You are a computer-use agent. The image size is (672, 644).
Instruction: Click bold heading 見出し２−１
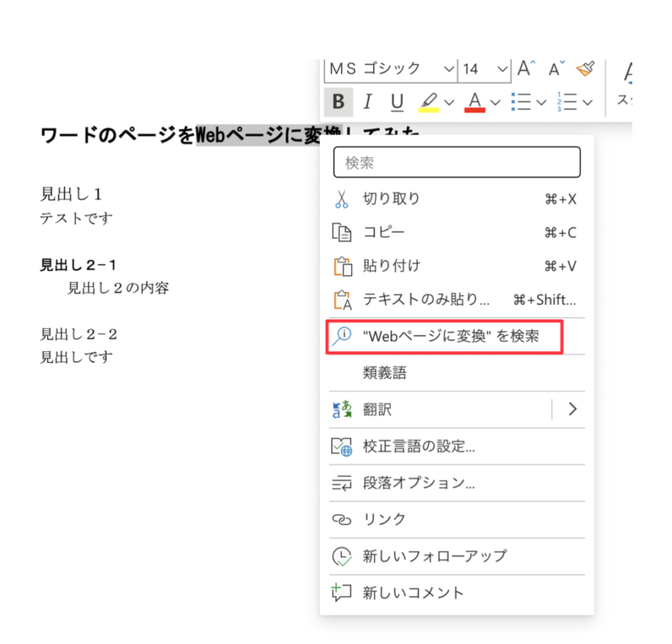[78, 265]
